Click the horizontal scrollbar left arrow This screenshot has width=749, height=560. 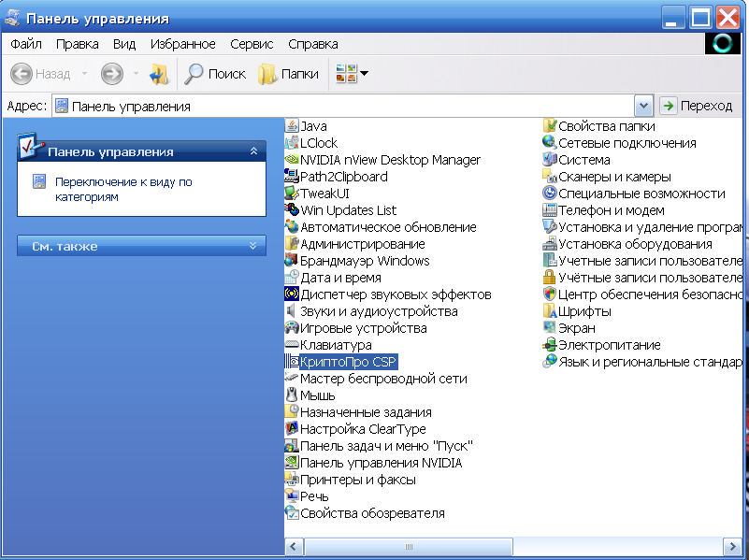click(x=294, y=547)
